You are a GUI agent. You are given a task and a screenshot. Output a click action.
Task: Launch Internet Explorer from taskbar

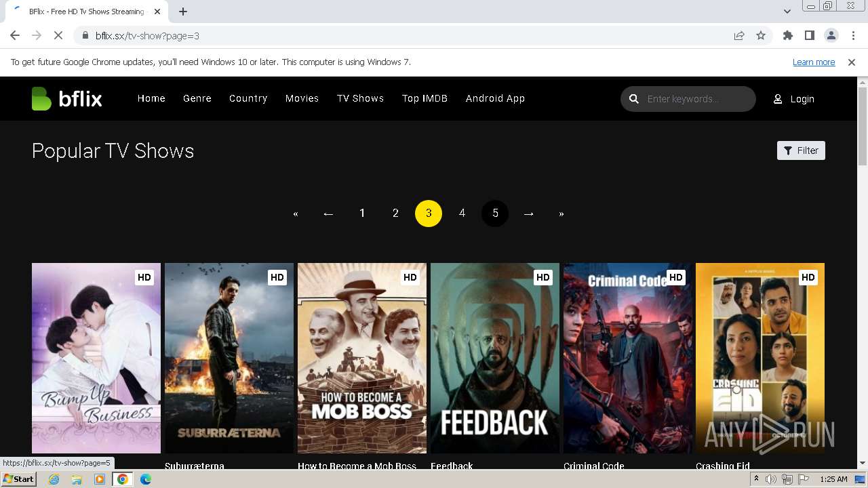[54, 479]
